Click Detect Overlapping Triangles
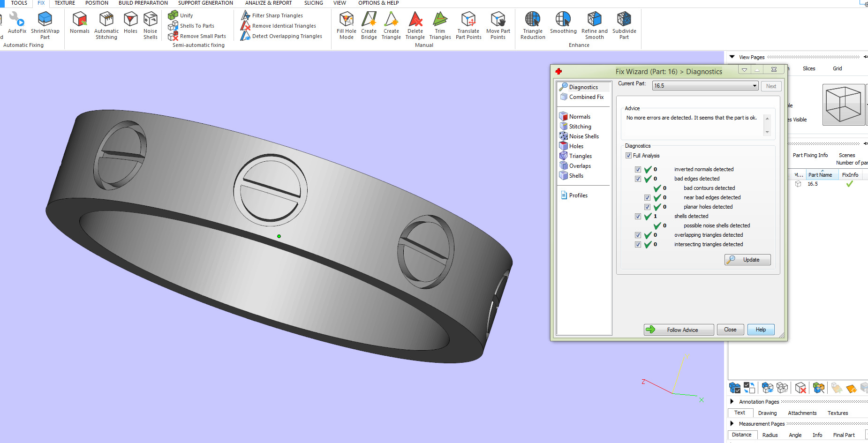Viewport: 868px width, 443px height. tap(281, 36)
